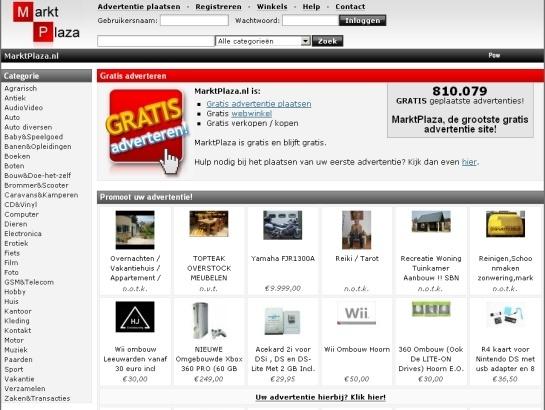The height and width of the screenshot is (410, 545).
Task: Select Bouw&Doe-het-zelf category
Action: coord(38,176)
